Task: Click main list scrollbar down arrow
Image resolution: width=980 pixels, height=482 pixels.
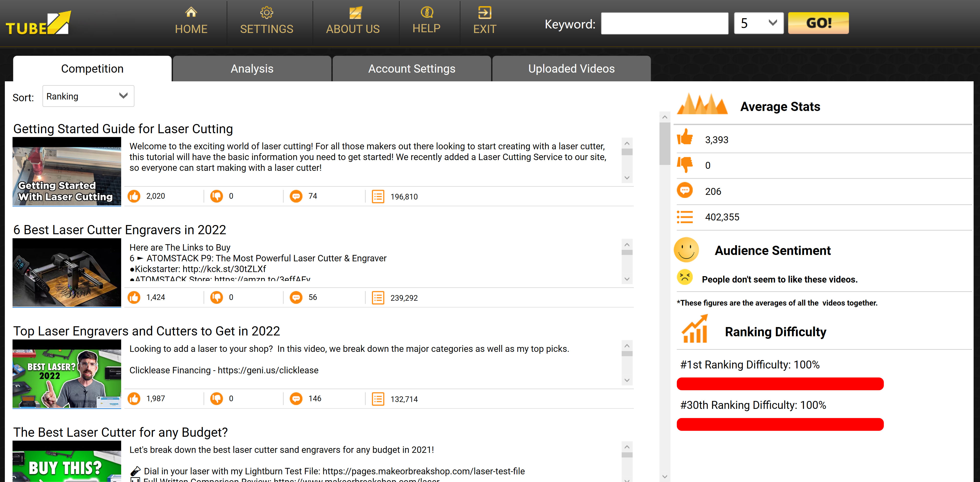Action: 665,477
